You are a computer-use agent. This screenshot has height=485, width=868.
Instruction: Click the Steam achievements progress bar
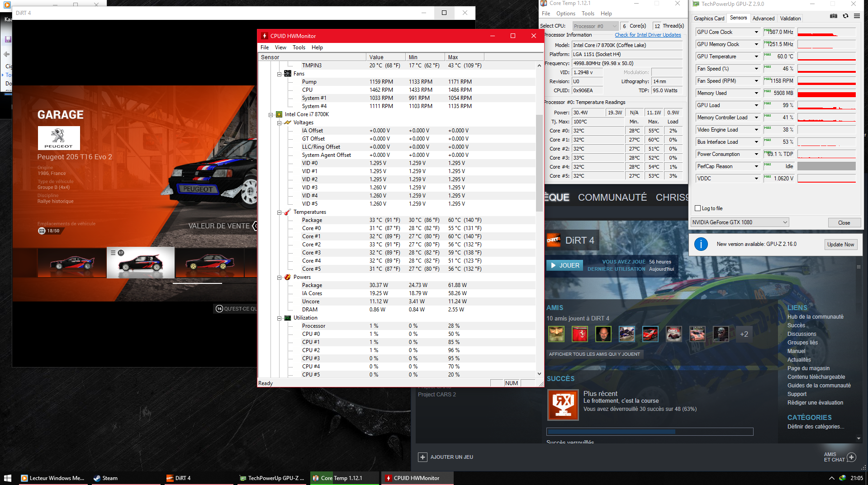[650, 432]
